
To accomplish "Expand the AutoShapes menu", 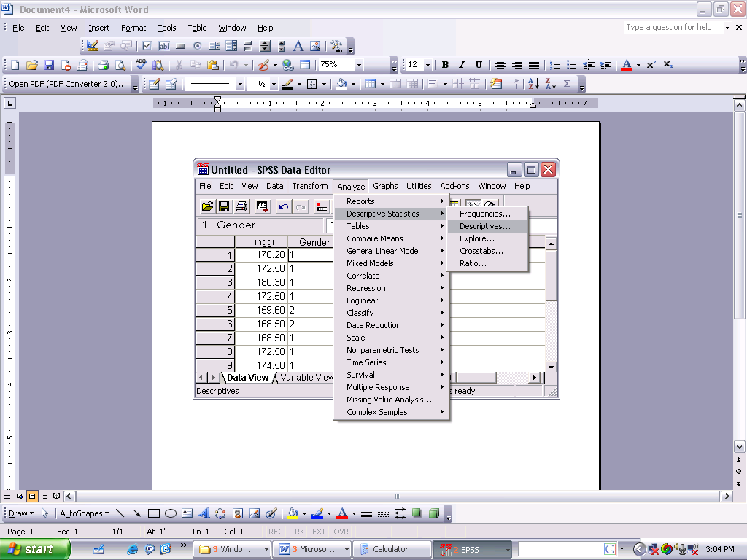I will click(85, 513).
